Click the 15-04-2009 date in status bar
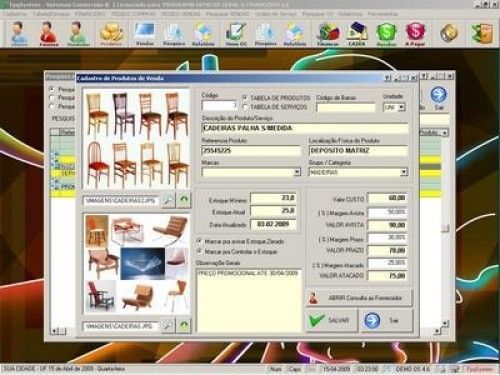Screen dimensions: 500x375 [336, 369]
